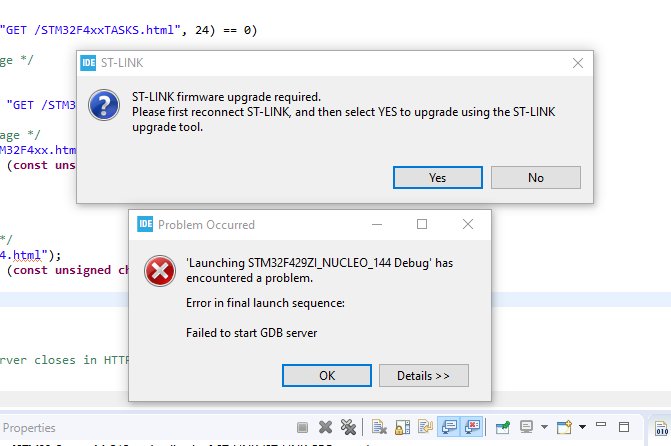Click Yes to upgrade ST-LINK firmware
This screenshot has height=446, width=671.
(438, 178)
